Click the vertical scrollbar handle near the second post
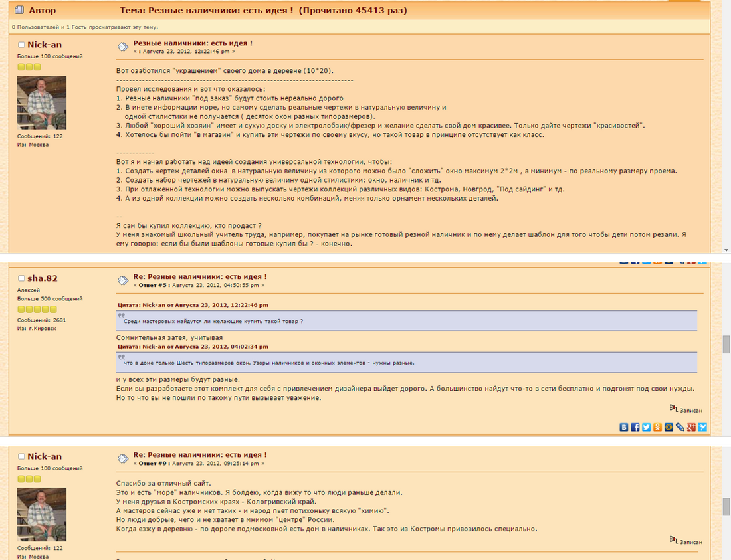 [x=726, y=345]
